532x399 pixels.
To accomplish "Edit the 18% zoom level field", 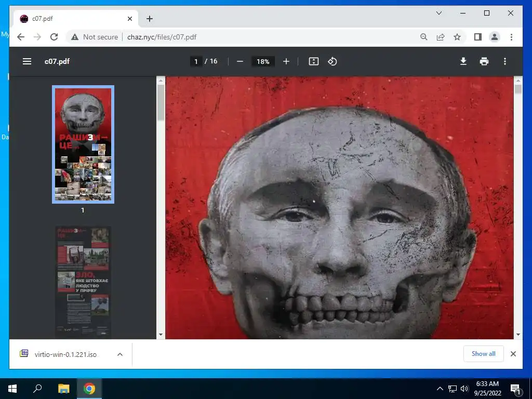I will (263, 61).
